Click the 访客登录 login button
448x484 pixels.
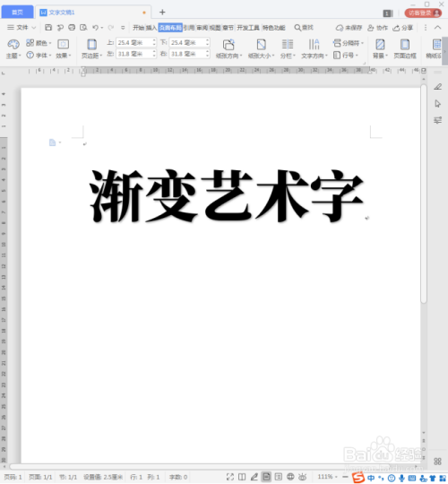[423, 13]
